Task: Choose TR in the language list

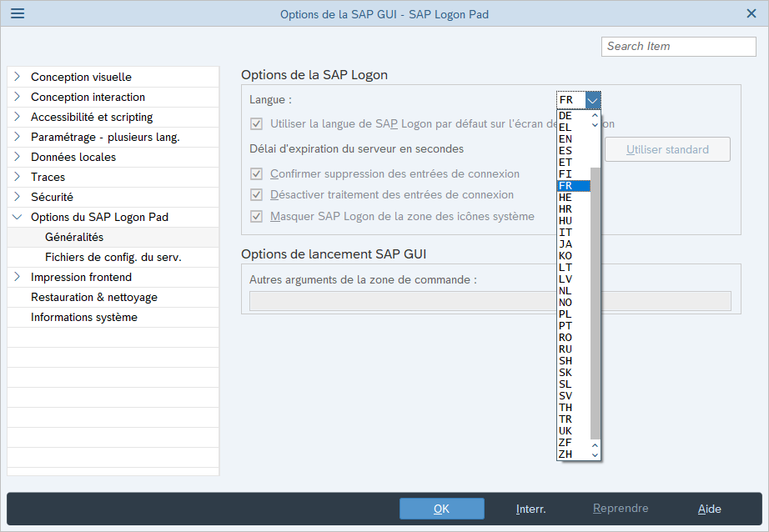Action: coord(574,419)
